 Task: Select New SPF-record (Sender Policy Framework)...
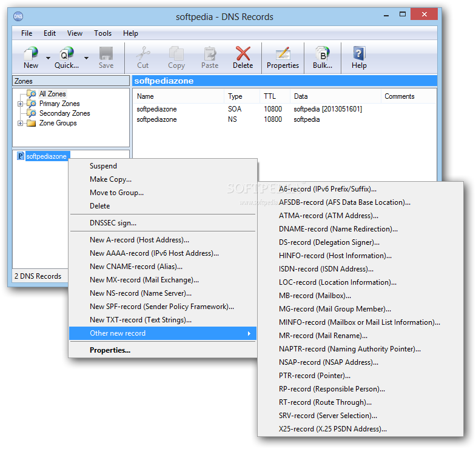[163, 307]
